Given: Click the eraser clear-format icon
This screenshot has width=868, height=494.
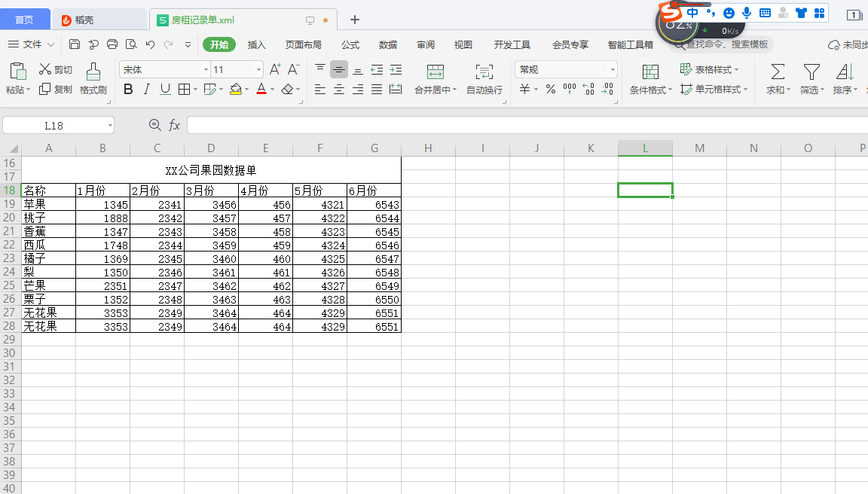Looking at the screenshot, I should [x=287, y=89].
